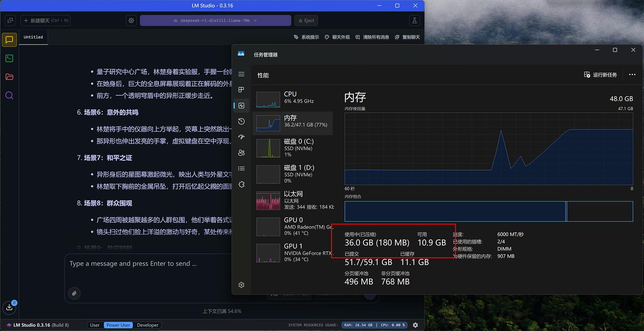This screenshot has width=644, height=331.
Task: Click LM Studio 0.3.16 version label
Action: coord(38,325)
